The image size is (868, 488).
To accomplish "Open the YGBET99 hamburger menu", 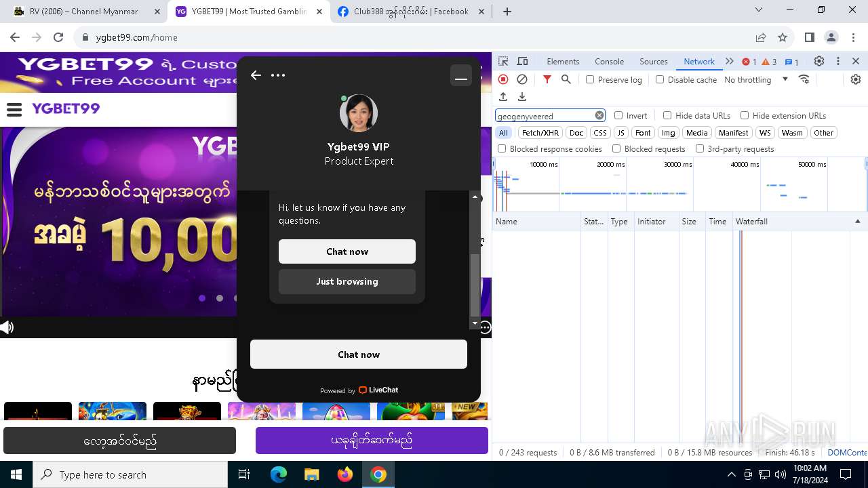I will [14, 109].
